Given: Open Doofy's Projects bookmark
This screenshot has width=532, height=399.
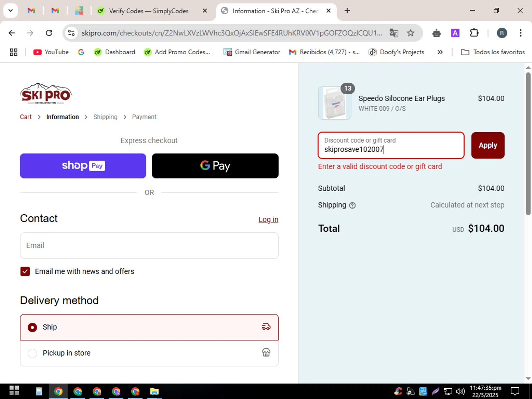Looking at the screenshot, I should pyautogui.click(x=396, y=52).
